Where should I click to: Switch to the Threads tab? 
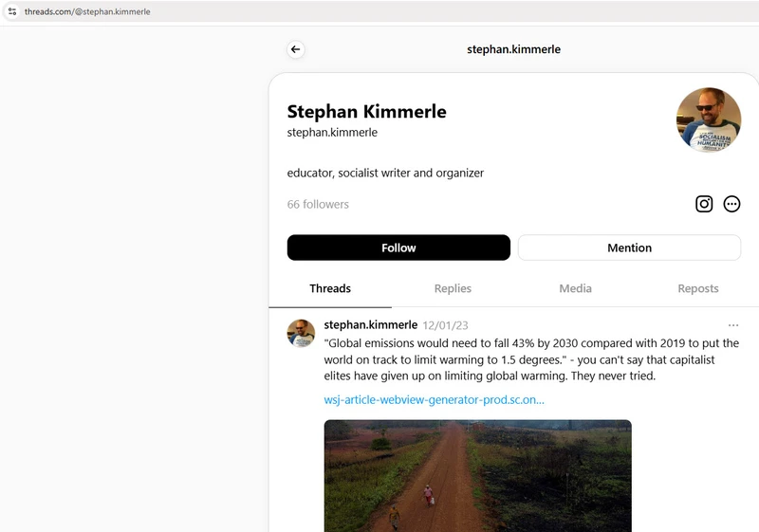(330, 288)
